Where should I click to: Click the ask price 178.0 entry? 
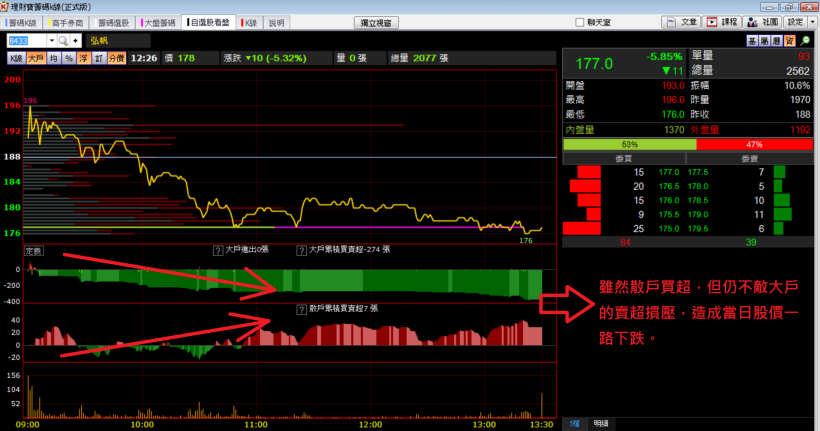[x=698, y=186]
